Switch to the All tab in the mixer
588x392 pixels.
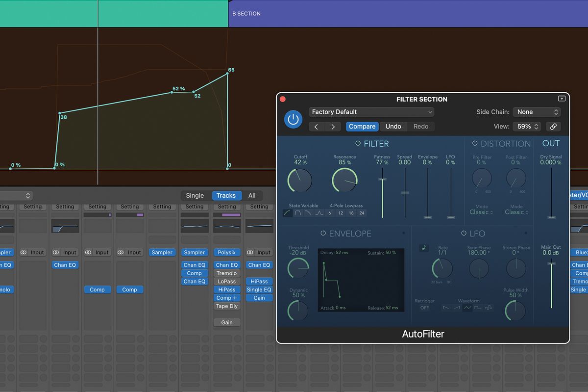252,195
